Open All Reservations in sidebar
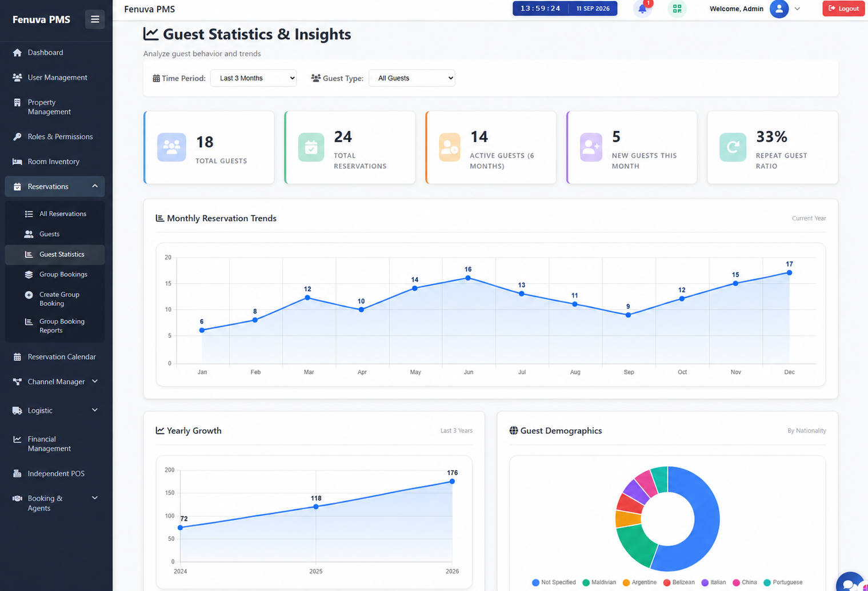Screen dimensions: 868x591 [x=55, y=214]
